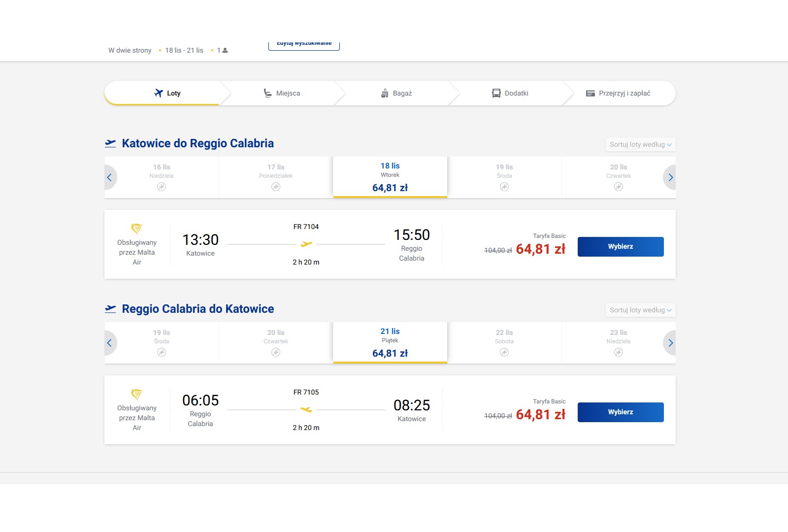
Task: Open return 'Sortuj loty według' dropdown
Action: (640, 310)
